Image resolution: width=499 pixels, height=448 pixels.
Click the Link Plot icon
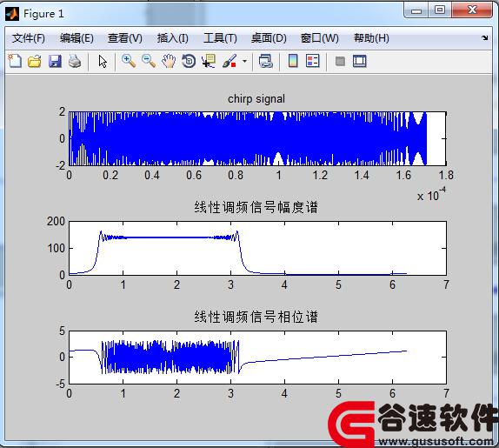click(x=266, y=61)
